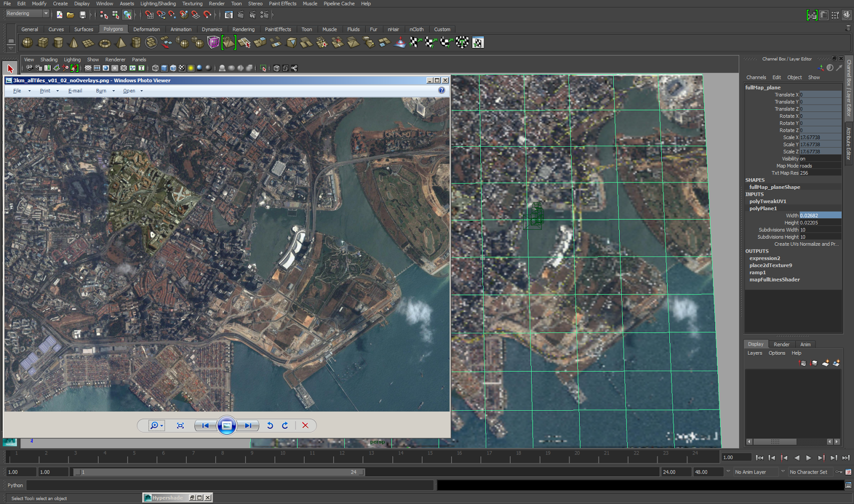Create a polygon plane from shelf
Screen dimensions: 854x504
click(89, 43)
